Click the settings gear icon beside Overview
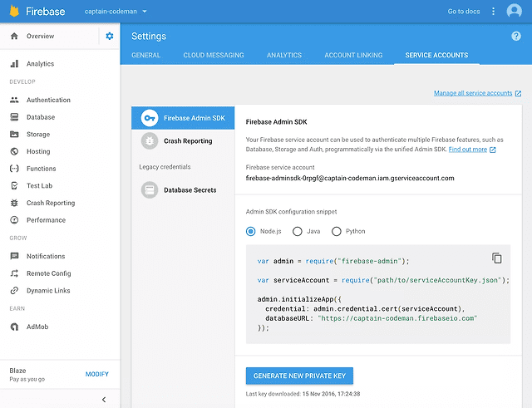Screen dimensions: 532x408 pos(110,37)
